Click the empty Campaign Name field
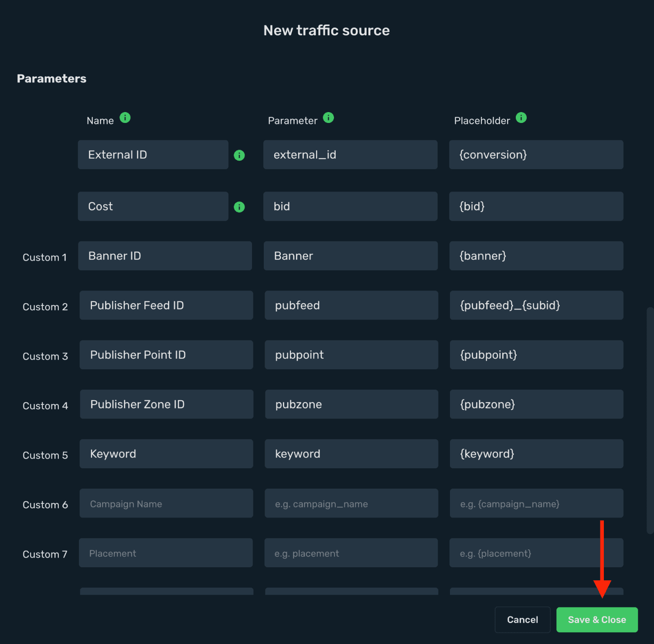The height and width of the screenshot is (644, 654). click(166, 503)
